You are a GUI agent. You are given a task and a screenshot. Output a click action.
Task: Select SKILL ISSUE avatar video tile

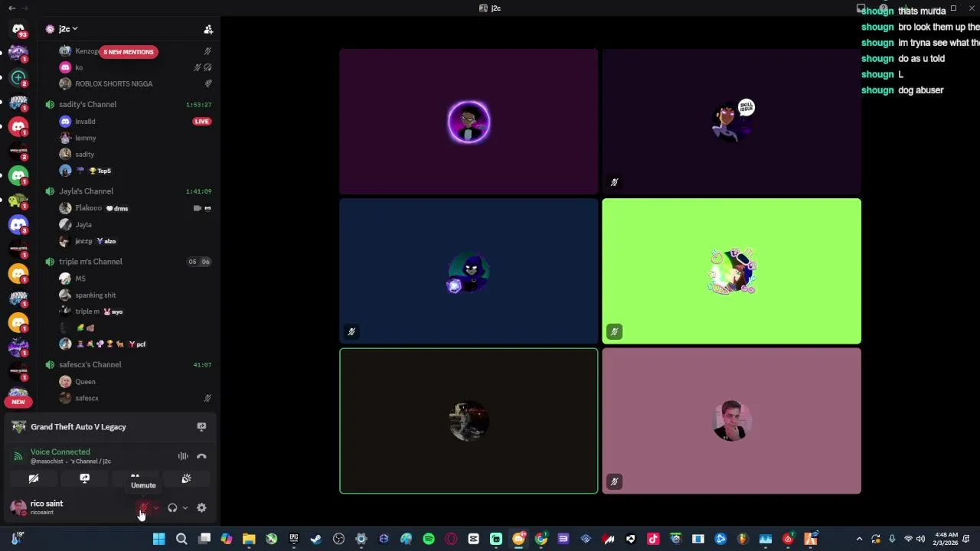(731, 122)
